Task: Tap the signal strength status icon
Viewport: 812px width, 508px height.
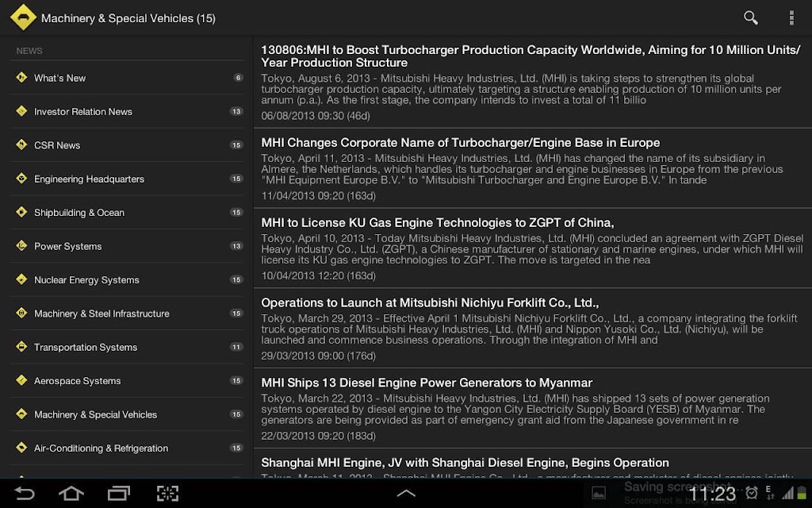Action: click(x=787, y=493)
